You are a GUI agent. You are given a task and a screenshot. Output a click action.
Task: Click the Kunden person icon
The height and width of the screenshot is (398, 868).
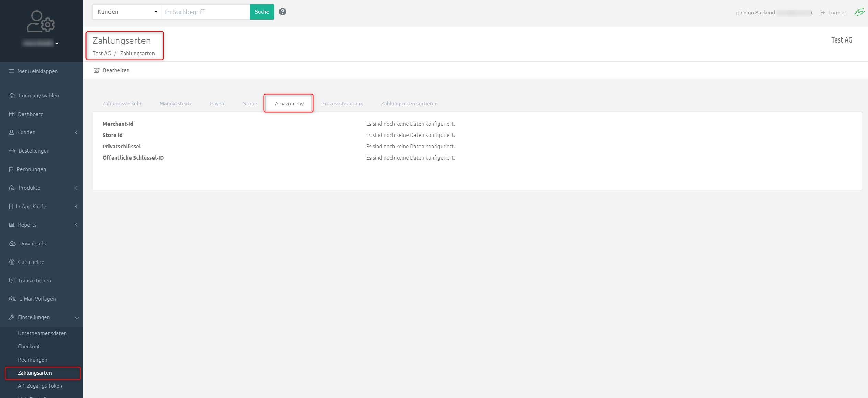(12, 132)
